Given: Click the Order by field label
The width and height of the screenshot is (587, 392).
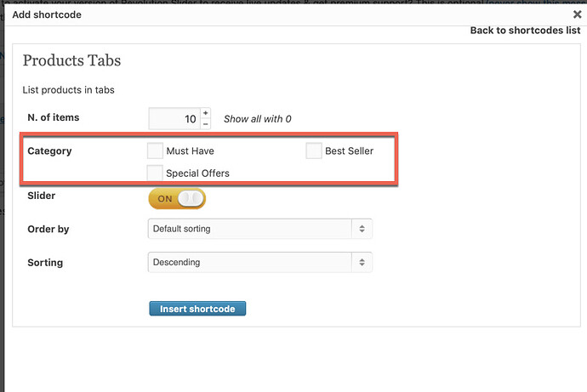Looking at the screenshot, I should coord(48,229).
